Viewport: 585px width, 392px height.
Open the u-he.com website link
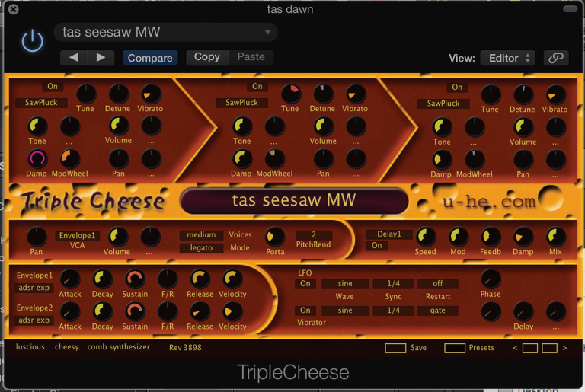coord(489,202)
